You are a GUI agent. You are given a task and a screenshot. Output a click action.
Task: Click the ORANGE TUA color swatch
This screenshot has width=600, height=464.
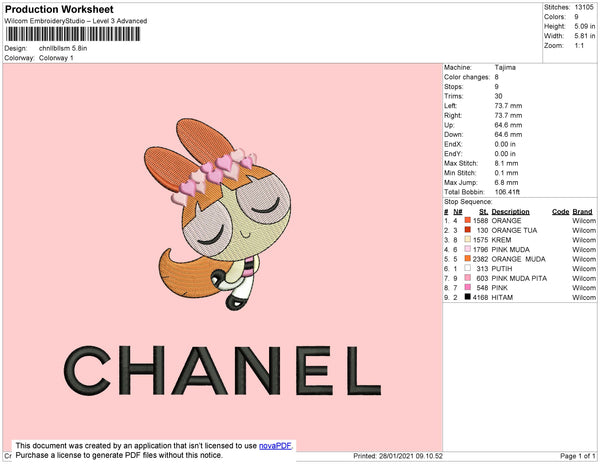(x=468, y=230)
